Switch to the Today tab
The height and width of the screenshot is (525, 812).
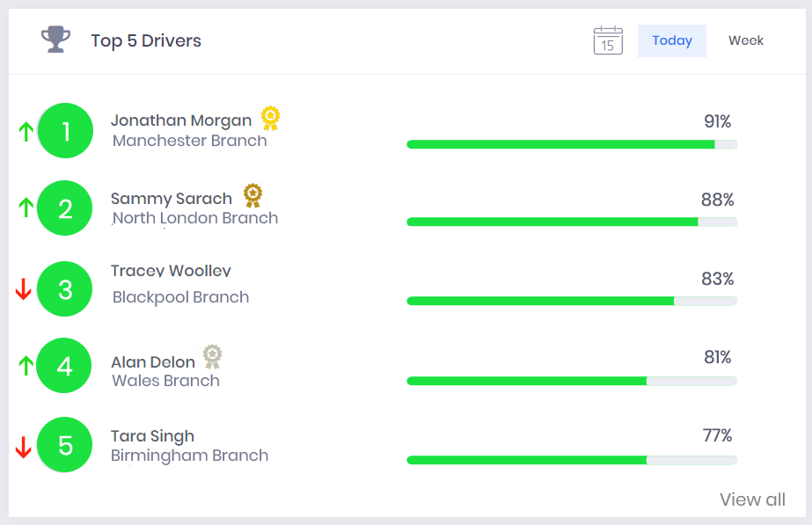point(671,40)
